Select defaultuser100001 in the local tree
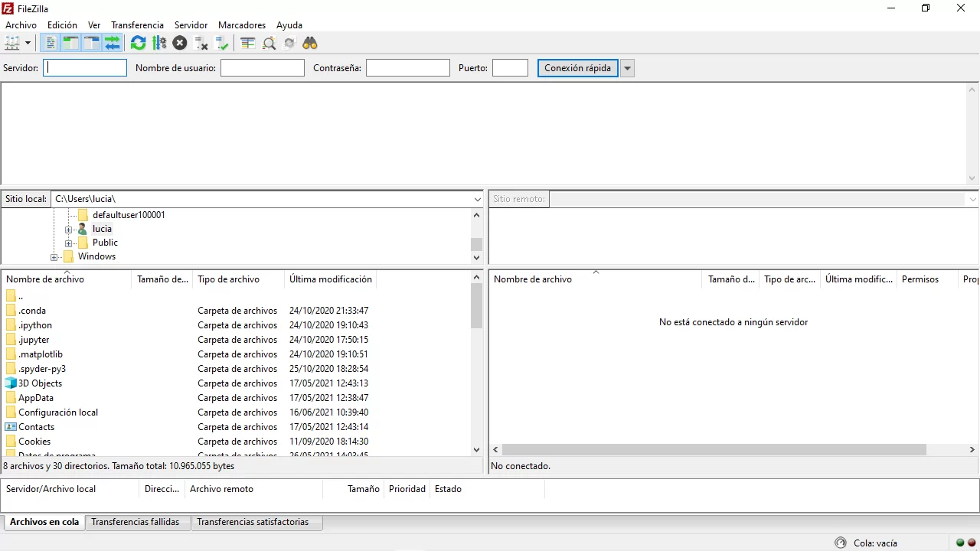This screenshot has width=980, height=551. [x=129, y=215]
